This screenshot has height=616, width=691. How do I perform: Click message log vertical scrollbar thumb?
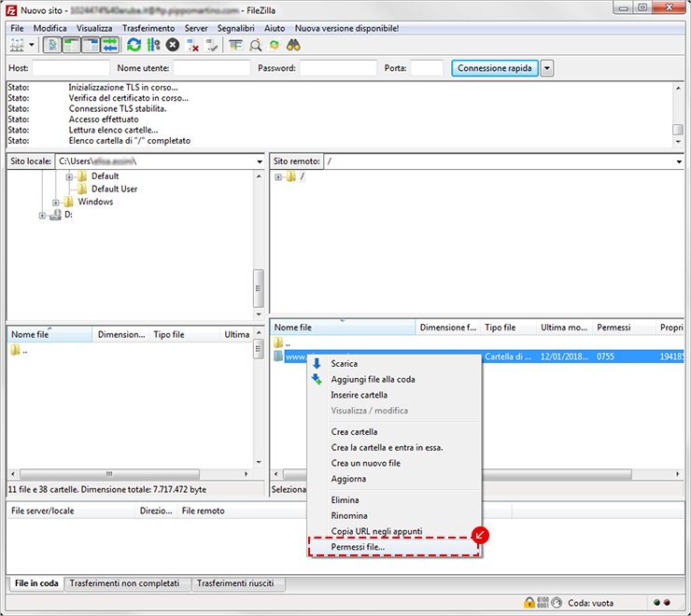click(x=678, y=130)
